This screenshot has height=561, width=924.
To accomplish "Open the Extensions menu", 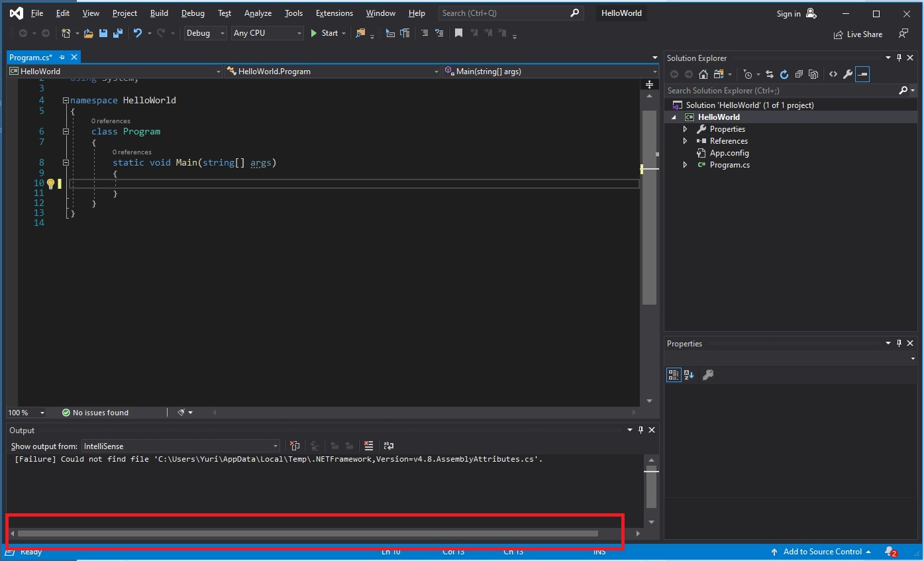I will [334, 13].
